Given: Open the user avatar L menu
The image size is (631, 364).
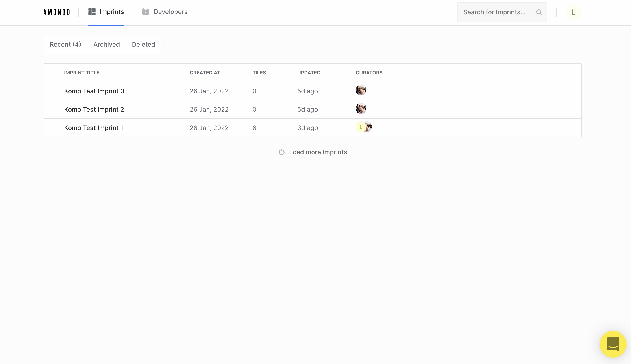Looking at the screenshot, I should pos(573,12).
